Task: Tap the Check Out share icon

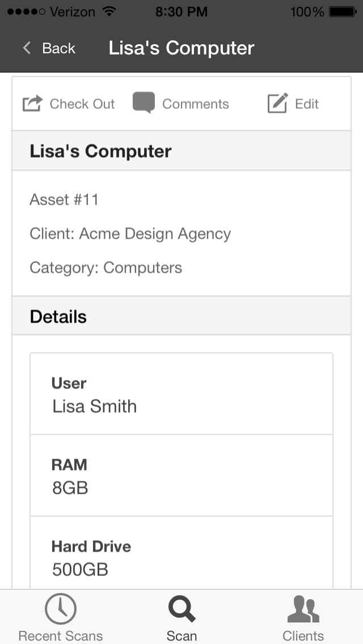Action: (32, 104)
